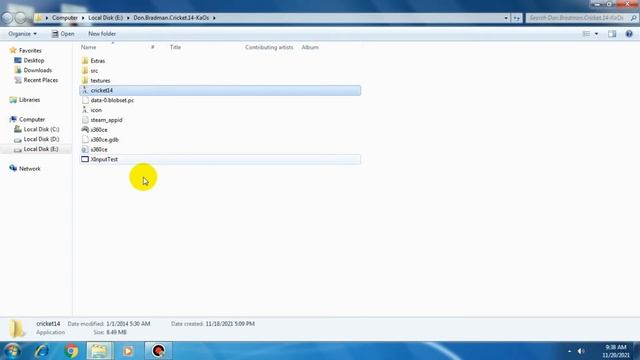Click the Search Don.Bradman.Cricket.14 field
The width and height of the screenshot is (640, 360).
point(581,18)
